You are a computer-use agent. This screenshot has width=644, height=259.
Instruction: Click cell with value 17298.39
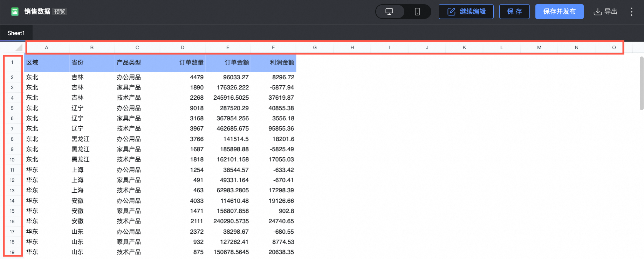coord(273,190)
